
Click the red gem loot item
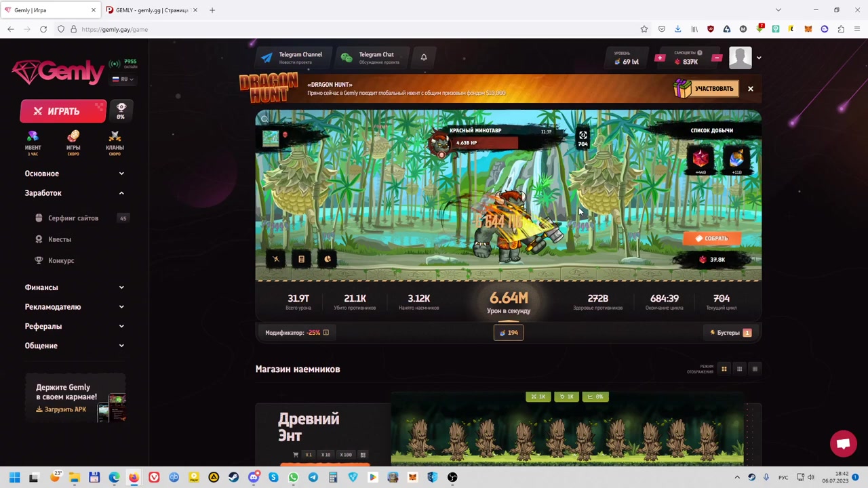tap(701, 160)
